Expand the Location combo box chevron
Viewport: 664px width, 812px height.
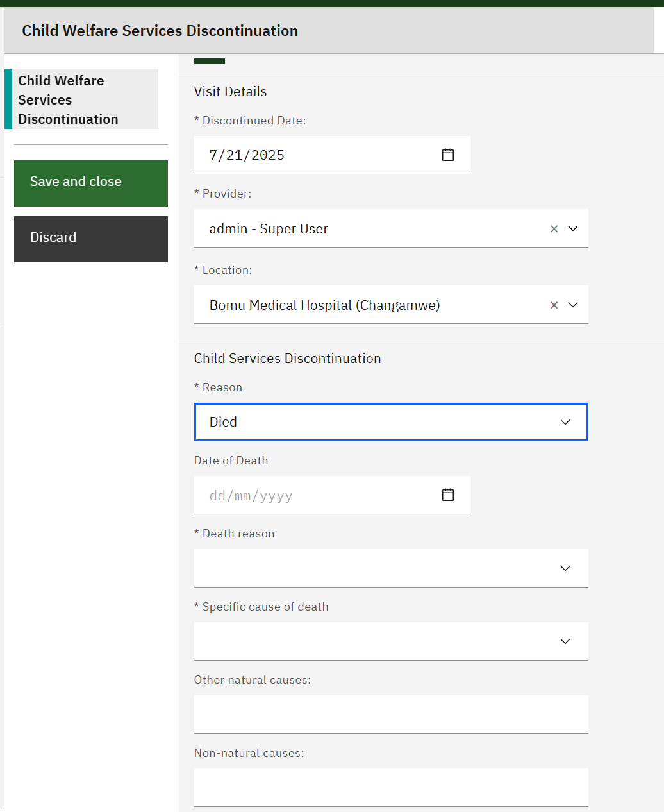pos(573,305)
